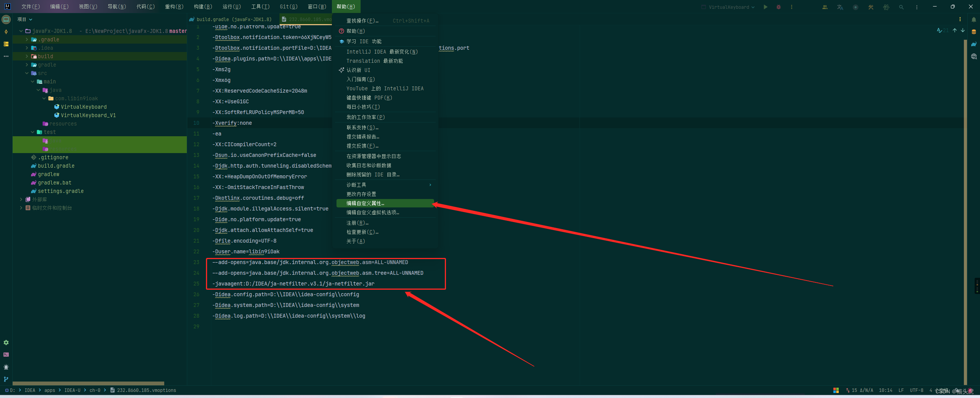Expand the .gradle folder
This screenshot has height=398, width=980.
27,39
